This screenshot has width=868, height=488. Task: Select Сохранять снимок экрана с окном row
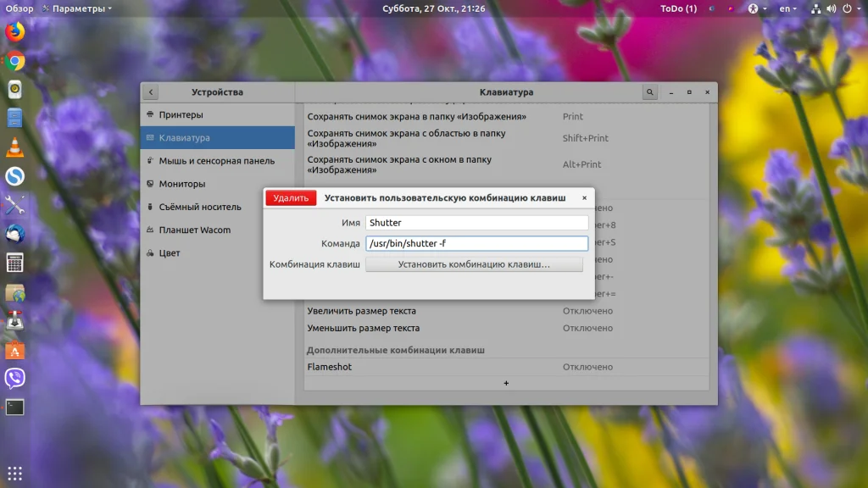coord(506,164)
